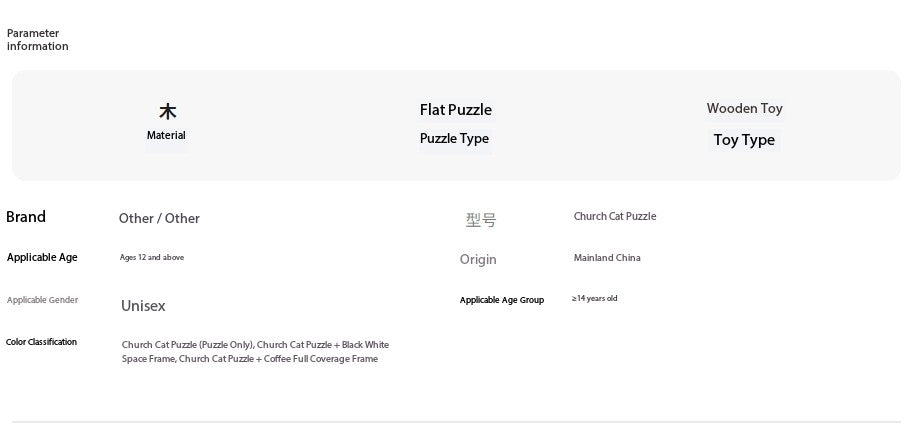Select the Parameter information heading
The width and height of the screenshot is (914, 424).
coord(37,40)
